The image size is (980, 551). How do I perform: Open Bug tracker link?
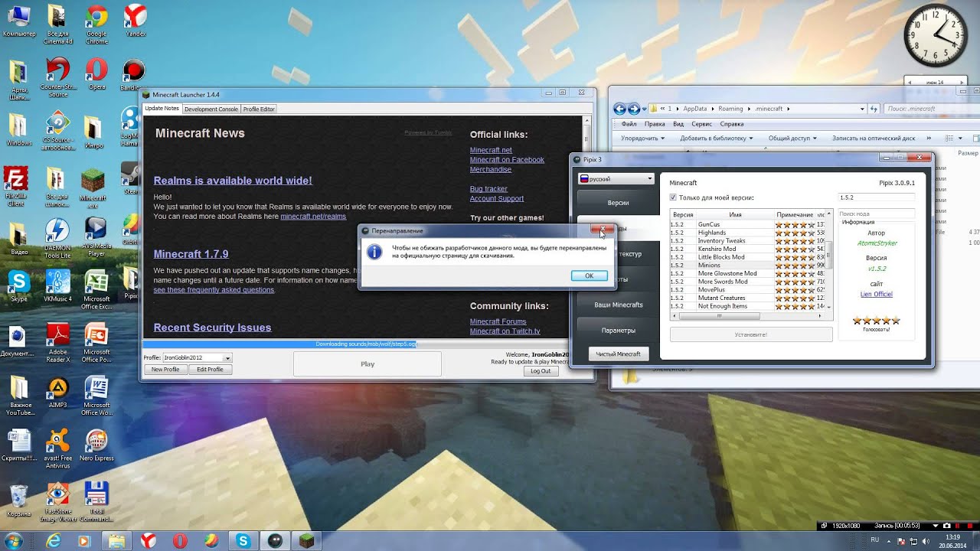[488, 189]
